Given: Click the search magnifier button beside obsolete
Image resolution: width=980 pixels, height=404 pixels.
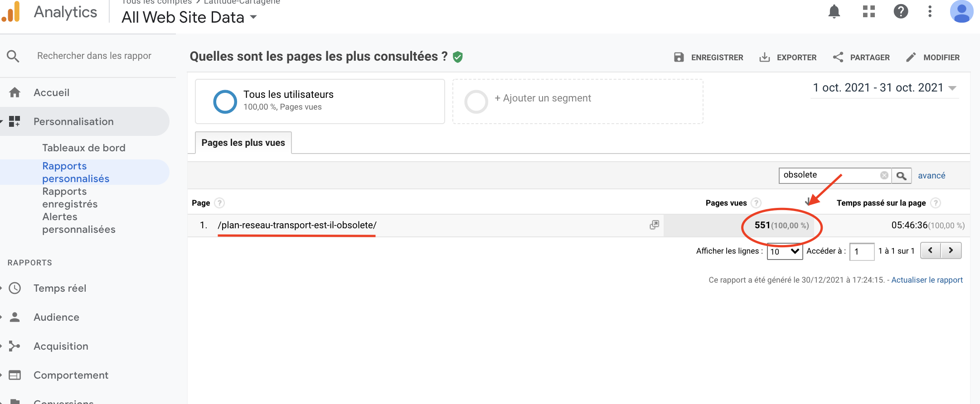Looking at the screenshot, I should click(901, 176).
